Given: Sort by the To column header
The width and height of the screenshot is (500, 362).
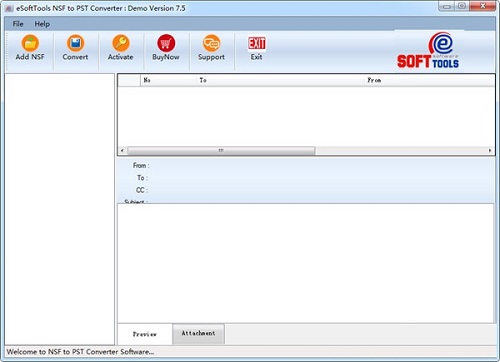Looking at the screenshot, I should point(280,80).
